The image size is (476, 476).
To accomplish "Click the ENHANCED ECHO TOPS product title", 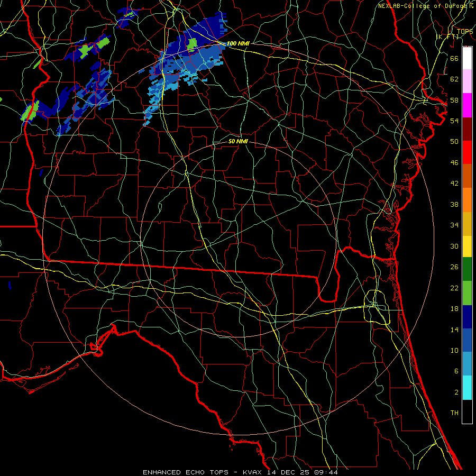I will [186, 472].
